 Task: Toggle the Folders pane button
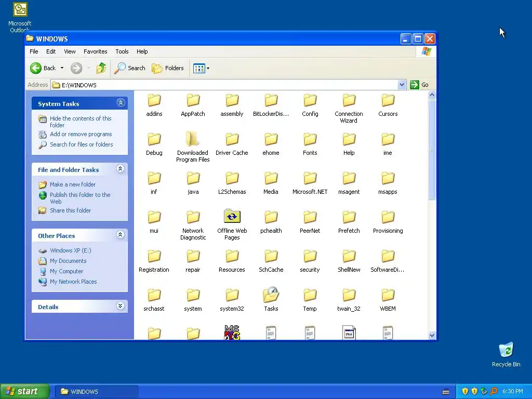coord(168,68)
